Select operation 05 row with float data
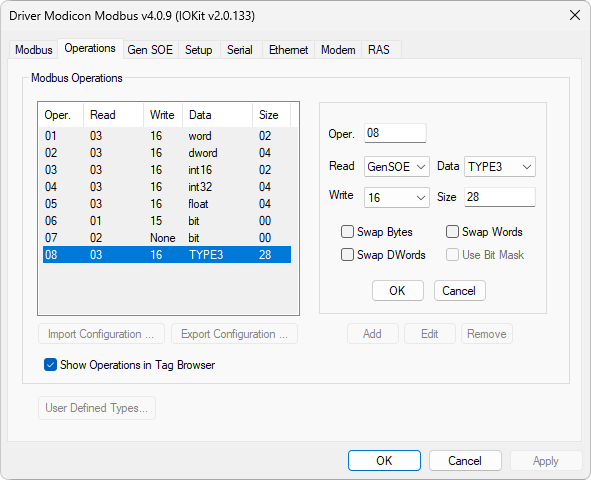Screen dimensions: 591x480 [167, 203]
